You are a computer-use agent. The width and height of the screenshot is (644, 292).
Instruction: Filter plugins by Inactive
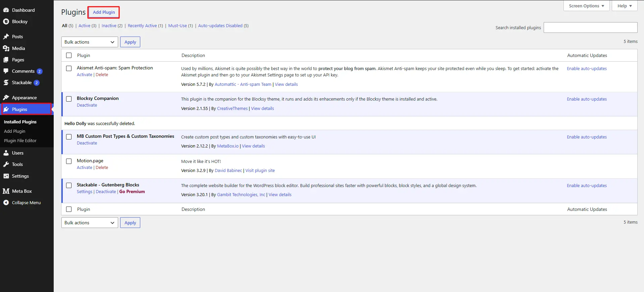click(x=109, y=26)
